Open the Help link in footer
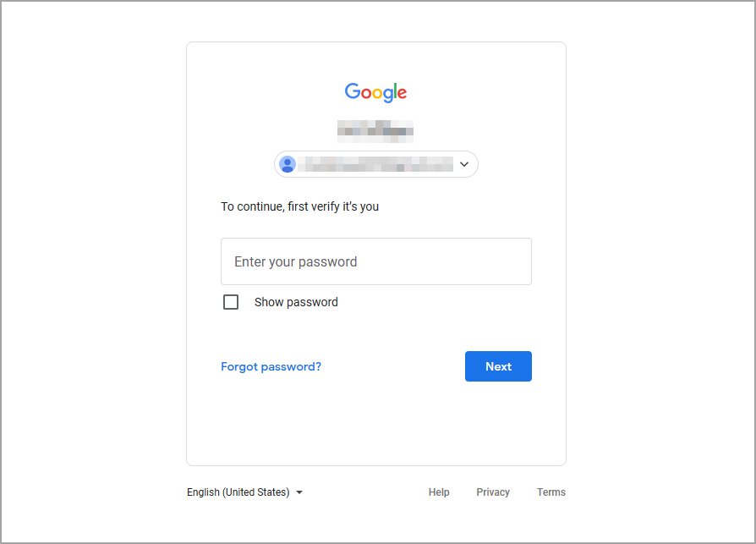The image size is (756, 544). pos(439,492)
